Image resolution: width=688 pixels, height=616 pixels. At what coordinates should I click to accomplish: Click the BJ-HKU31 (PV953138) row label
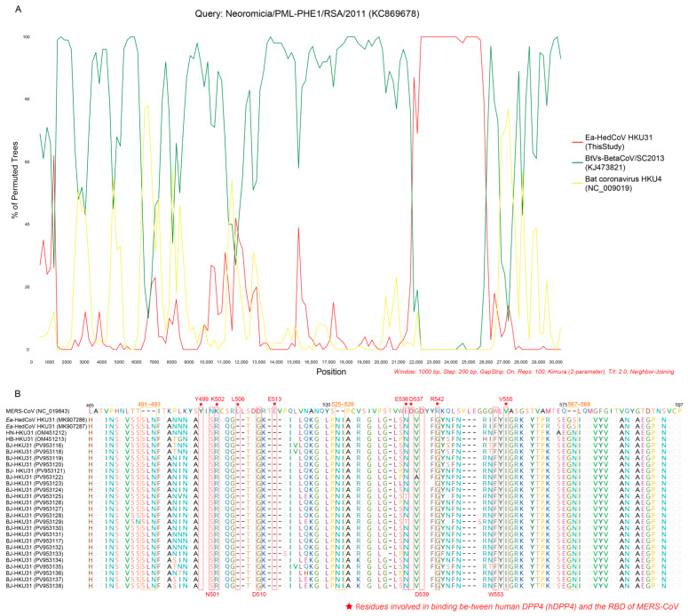[x=35, y=585]
